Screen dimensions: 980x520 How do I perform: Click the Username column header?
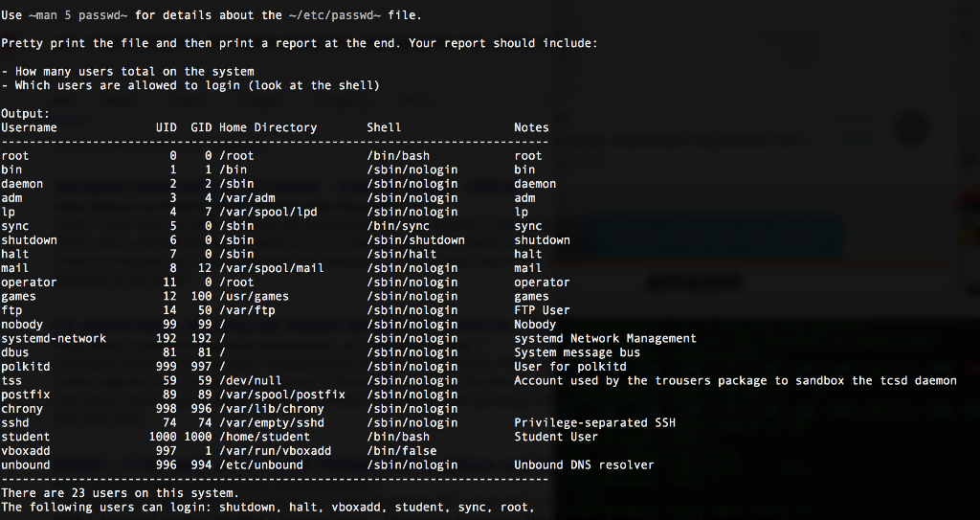(x=30, y=127)
